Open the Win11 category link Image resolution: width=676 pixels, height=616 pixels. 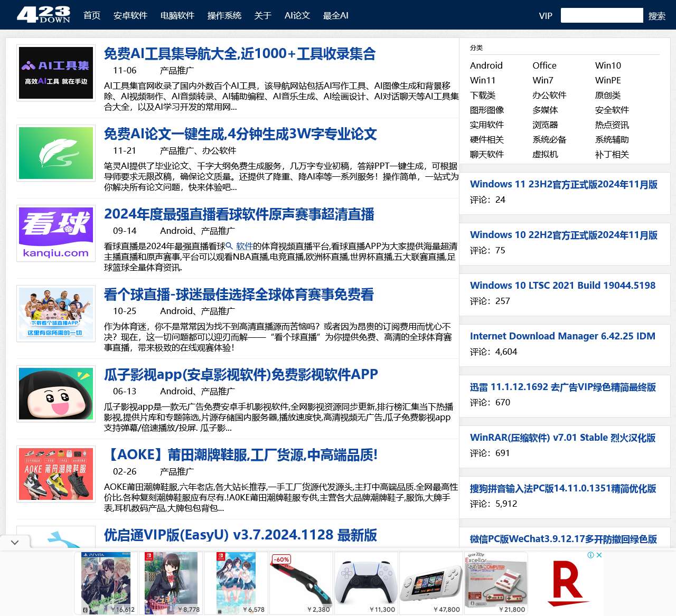click(483, 80)
